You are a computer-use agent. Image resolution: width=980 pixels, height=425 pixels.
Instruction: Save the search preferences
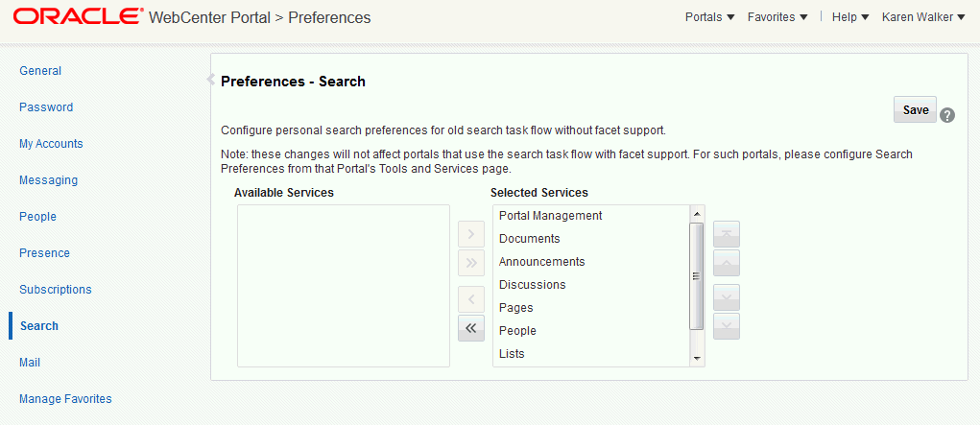[x=915, y=109]
